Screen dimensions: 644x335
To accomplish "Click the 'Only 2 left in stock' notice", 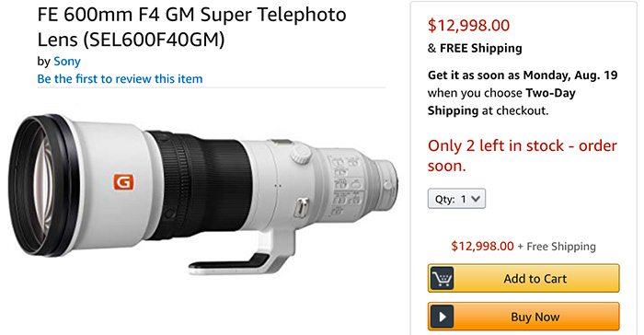I will click(x=523, y=156).
